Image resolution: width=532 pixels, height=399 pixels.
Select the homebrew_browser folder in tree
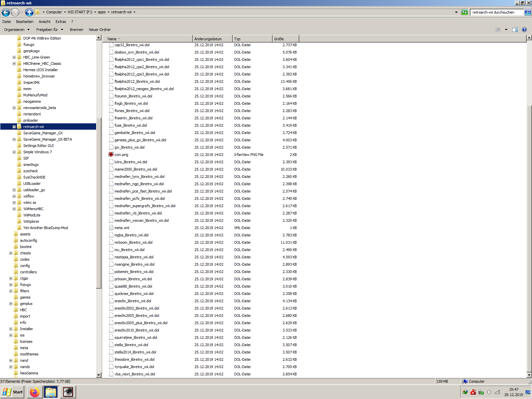coord(39,76)
